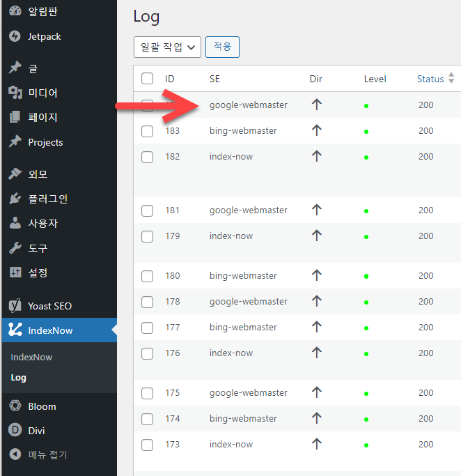The image size is (461, 476).
Task: Click the Dir column header
Action: pos(315,79)
